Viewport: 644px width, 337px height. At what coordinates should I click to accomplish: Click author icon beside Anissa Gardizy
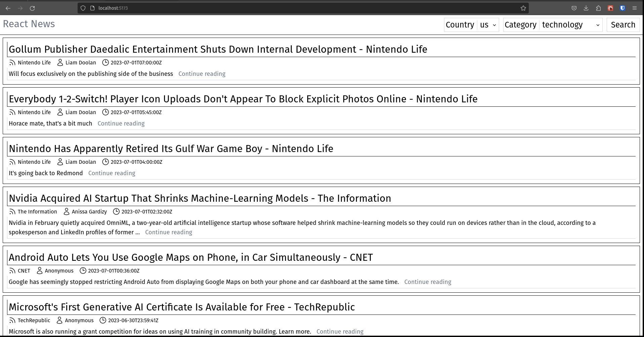[x=67, y=211]
